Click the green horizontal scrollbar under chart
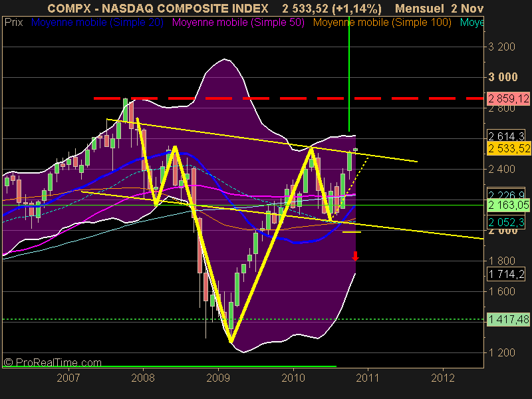The width and height of the screenshot is (532, 399). tap(170, 366)
